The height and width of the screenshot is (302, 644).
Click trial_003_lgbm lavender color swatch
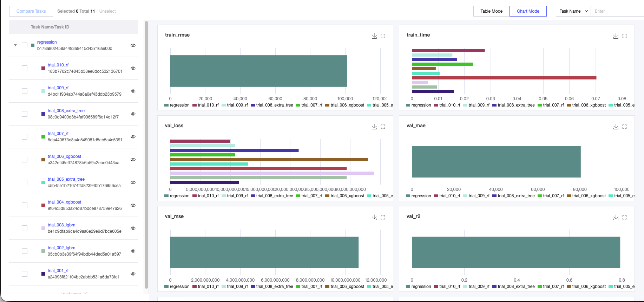pyautogui.click(x=43, y=228)
